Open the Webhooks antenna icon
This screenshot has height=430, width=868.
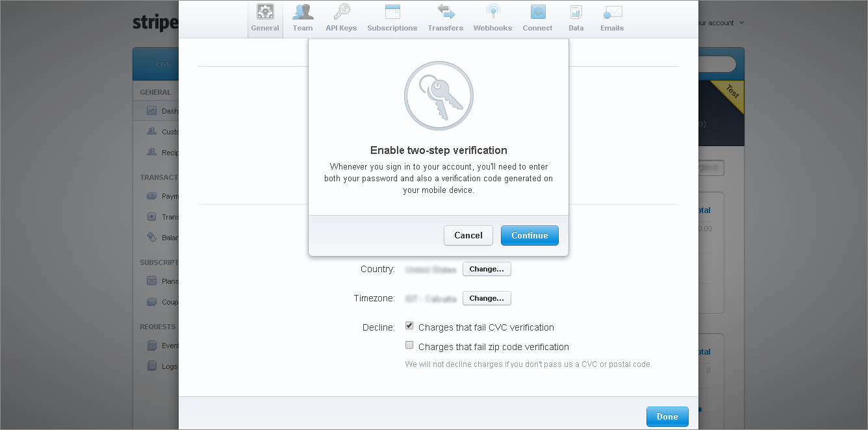[492, 12]
